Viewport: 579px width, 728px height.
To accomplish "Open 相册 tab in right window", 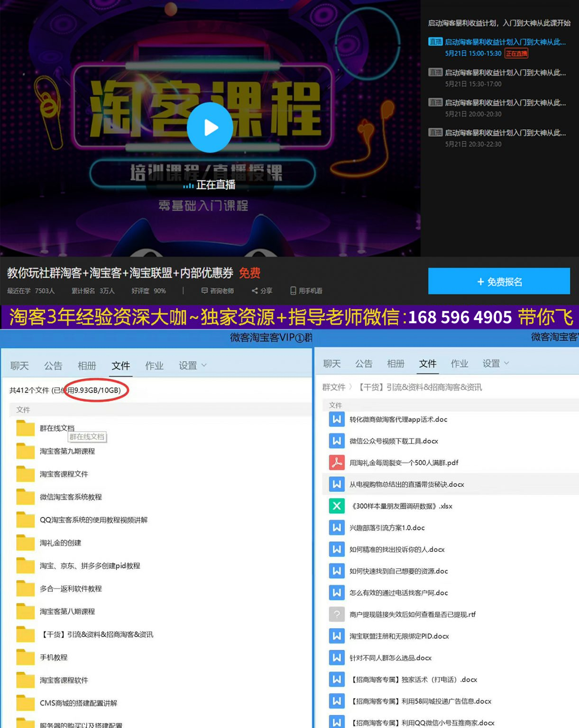I will [395, 364].
